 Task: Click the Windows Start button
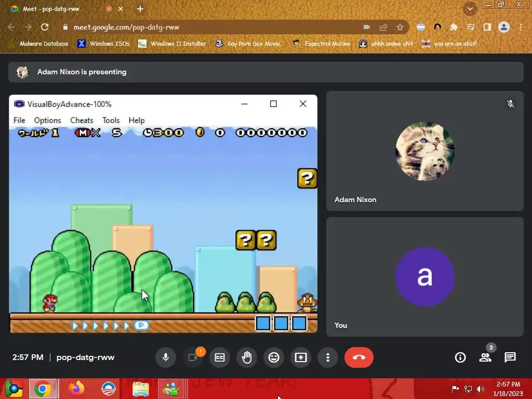14,389
